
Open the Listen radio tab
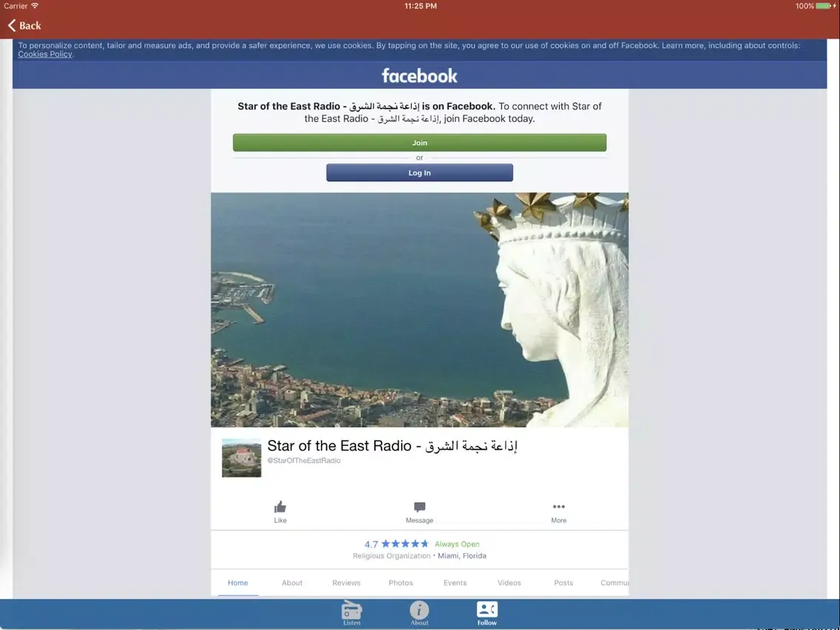click(351, 613)
